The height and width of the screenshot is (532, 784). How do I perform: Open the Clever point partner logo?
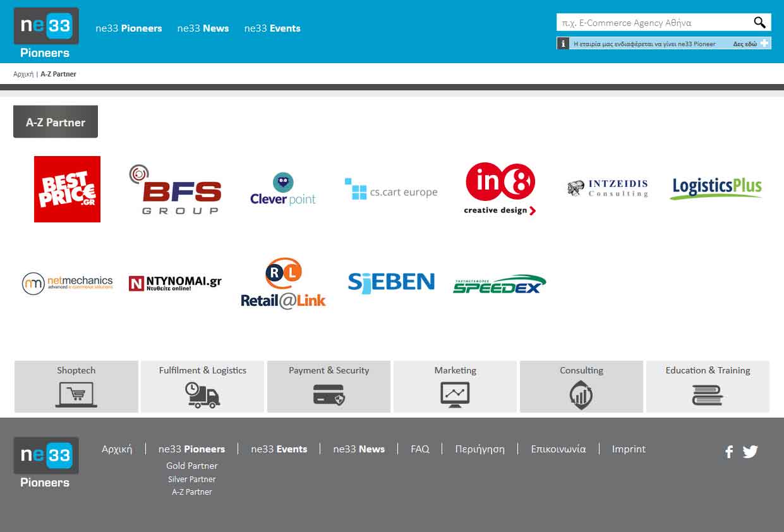tap(283, 189)
